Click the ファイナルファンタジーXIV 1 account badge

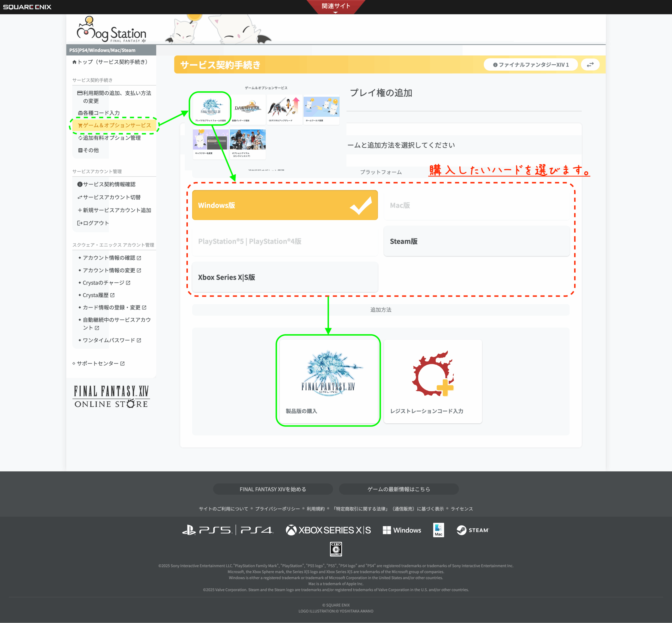531,64
